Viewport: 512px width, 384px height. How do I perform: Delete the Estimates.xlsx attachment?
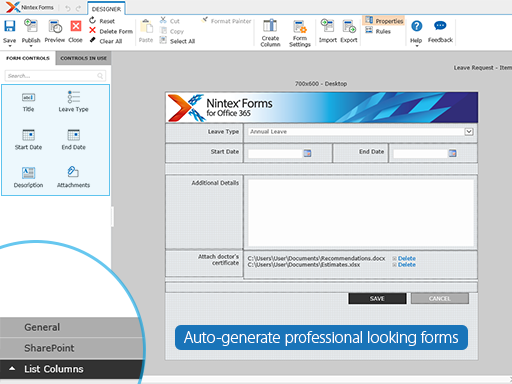coord(406,265)
